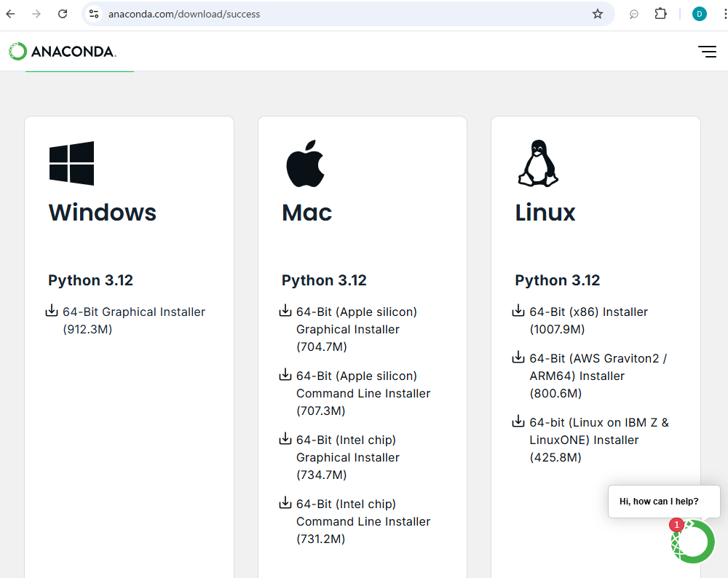
Task: Go back with the browser back arrow
Action: point(11,14)
